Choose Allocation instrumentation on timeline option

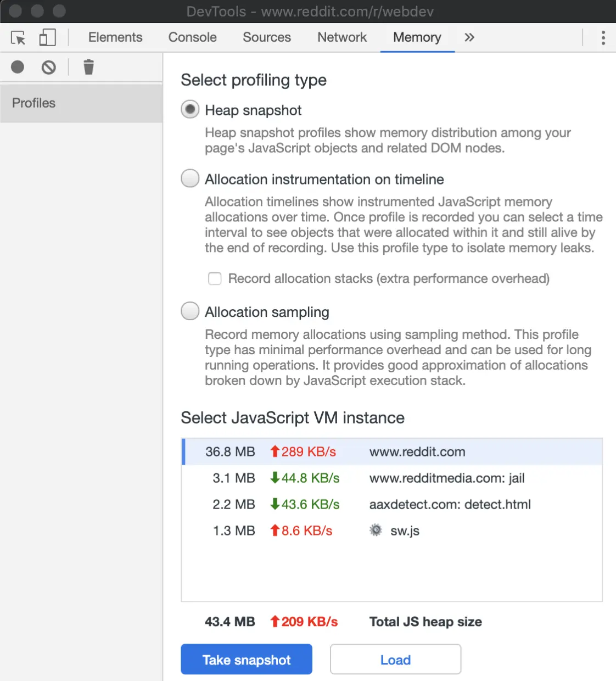tap(190, 178)
